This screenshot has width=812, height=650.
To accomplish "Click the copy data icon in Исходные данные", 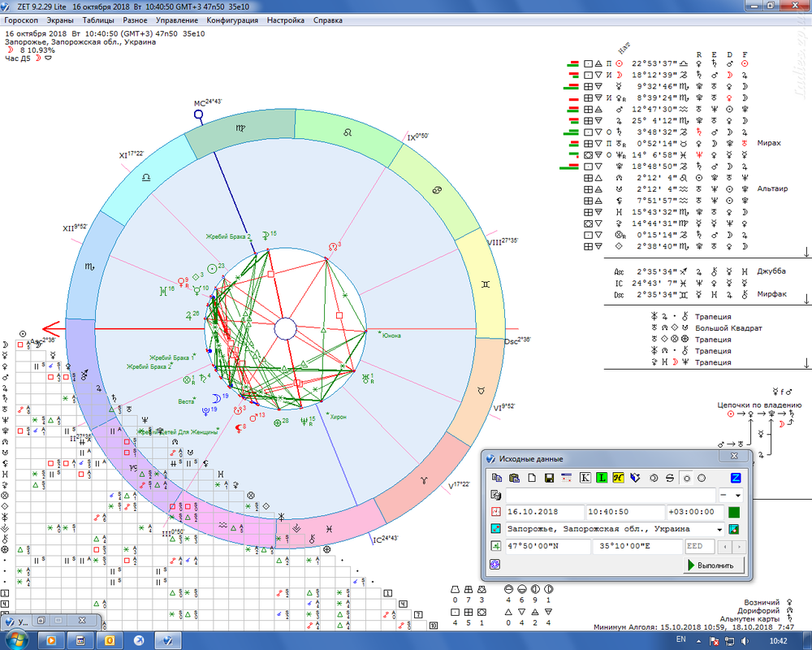I will [x=497, y=478].
